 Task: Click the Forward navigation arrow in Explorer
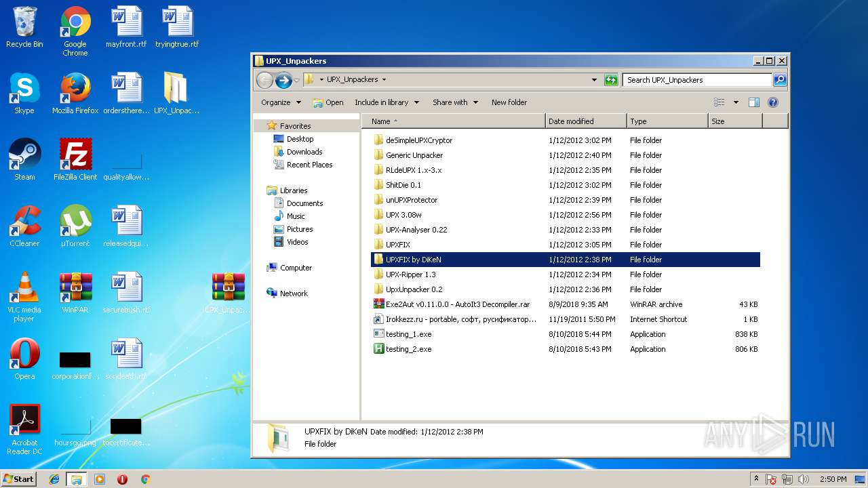pos(283,80)
